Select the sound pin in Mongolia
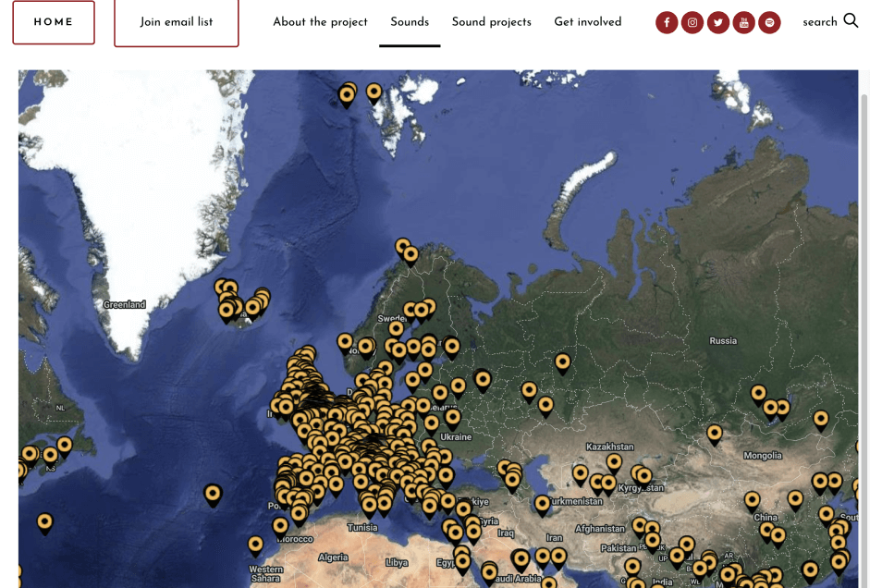 715,433
